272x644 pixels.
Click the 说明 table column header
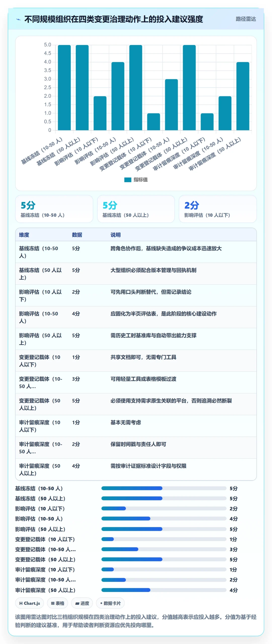pyautogui.click(x=115, y=235)
